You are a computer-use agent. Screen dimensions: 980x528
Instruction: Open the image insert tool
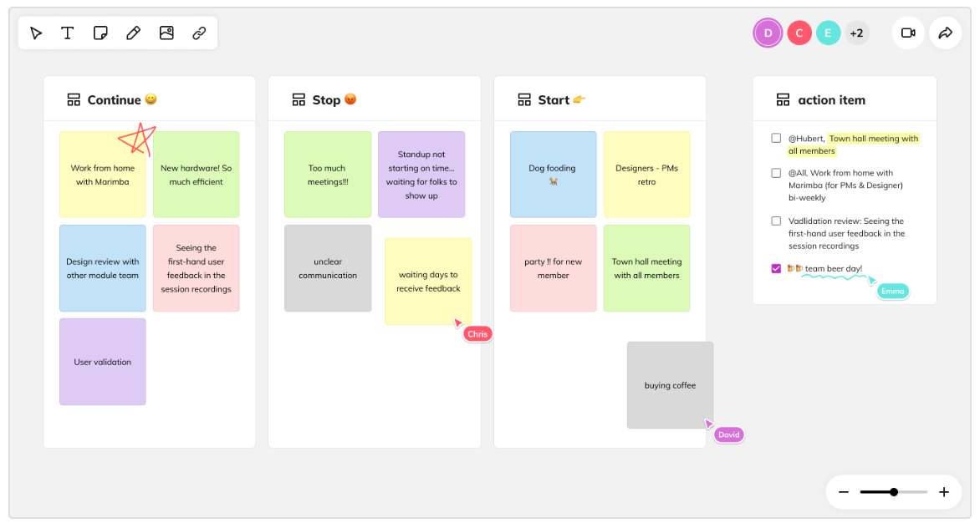(166, 33)
